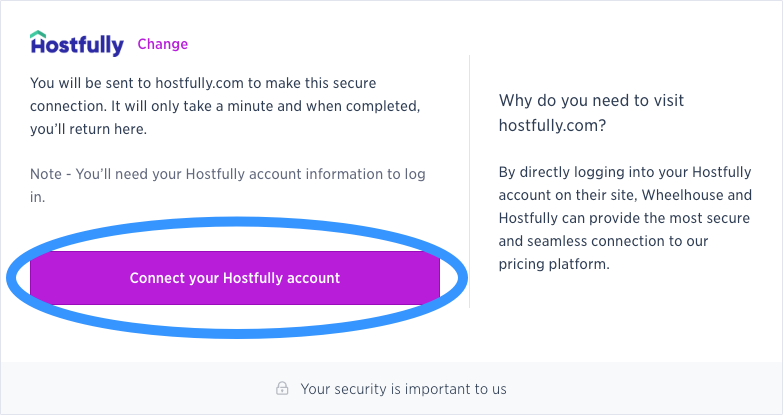Click the Hostfully logo
The height and width of the screenshot is (415, 783).
[x=76, y=43]
